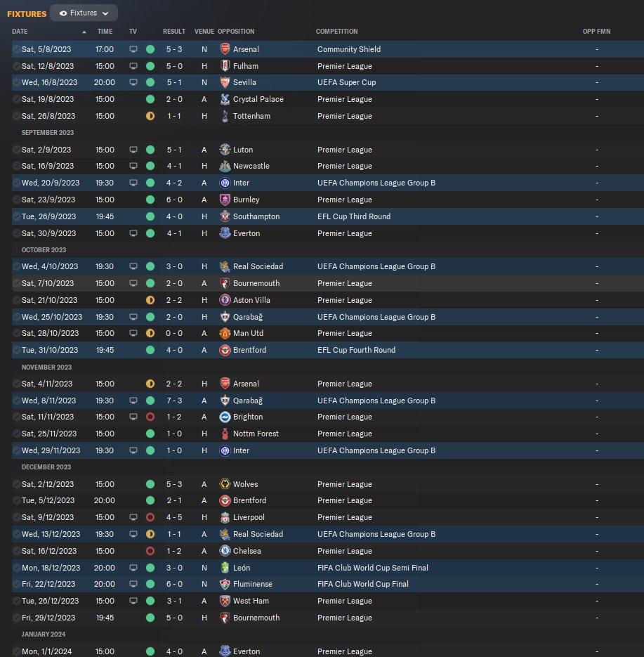
Task: Click the Crystal Palace club badge
Action: point(225,99)
